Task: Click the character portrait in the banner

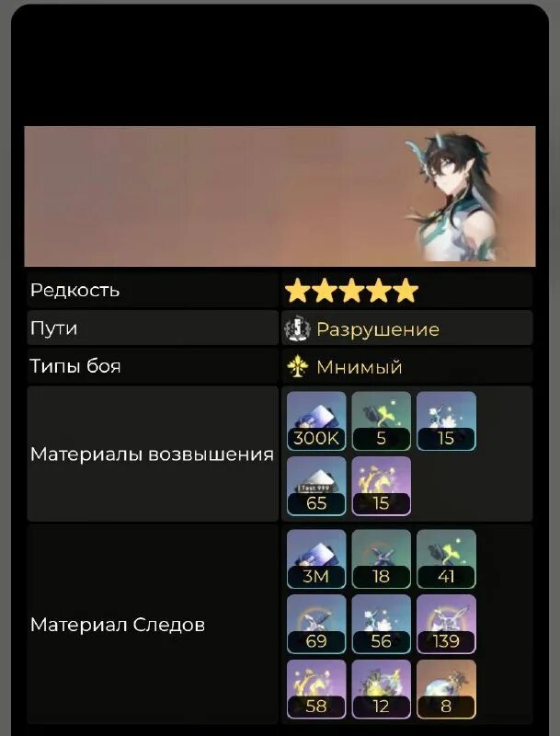Action: click(x=452, y=196)
